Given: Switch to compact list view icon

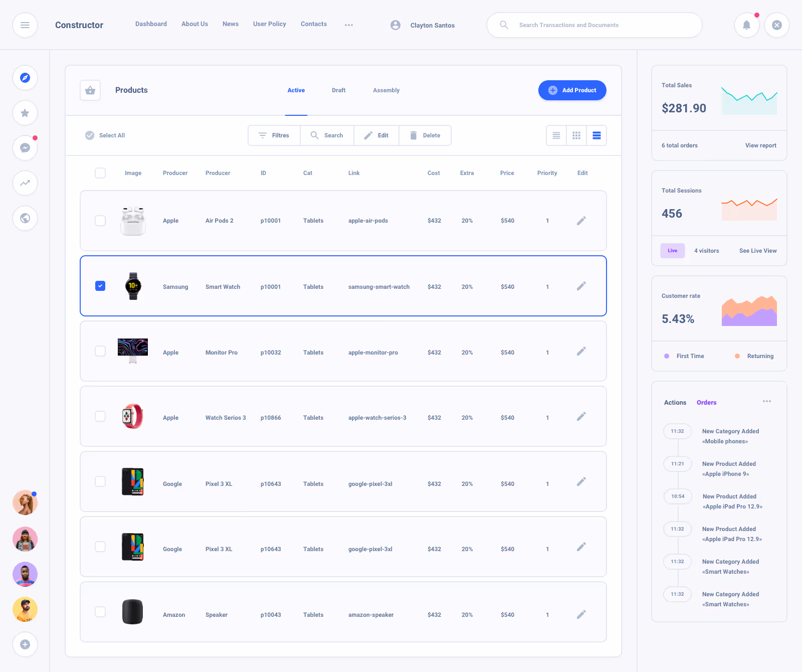Looking at the screenshot, I should 556,135.
